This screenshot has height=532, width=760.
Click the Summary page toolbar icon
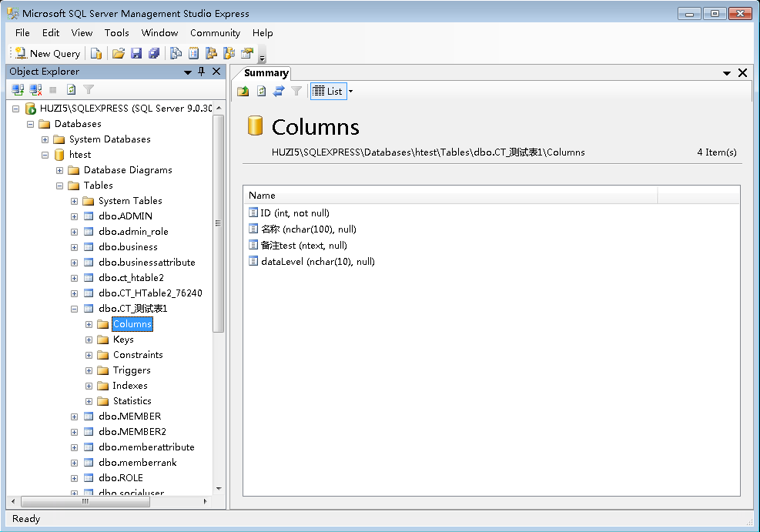point(193,53)
